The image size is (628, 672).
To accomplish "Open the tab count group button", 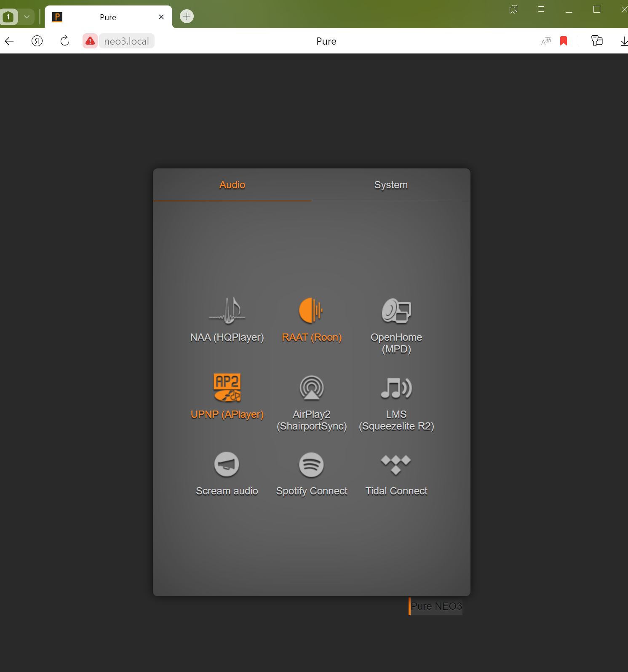I will [8, 17].
